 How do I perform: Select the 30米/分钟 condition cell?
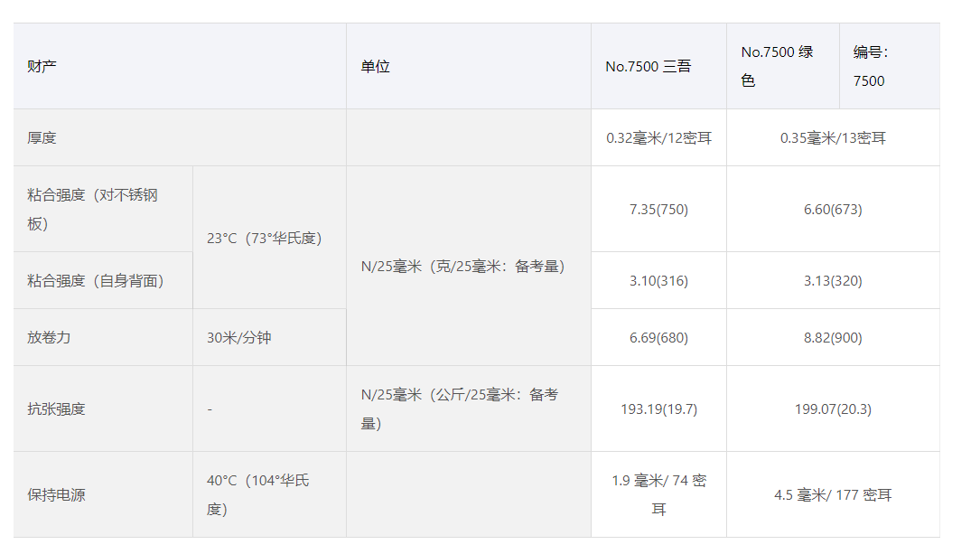coord(239,338)
